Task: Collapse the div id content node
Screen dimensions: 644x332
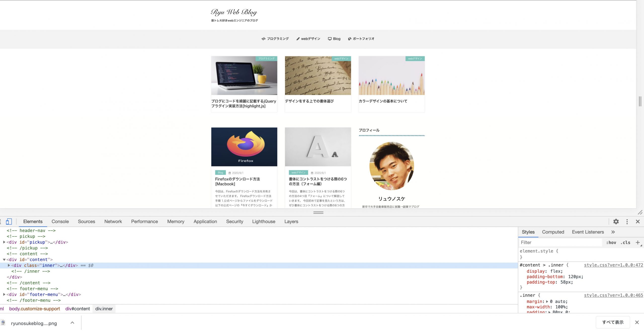Action: click(4, 260)
